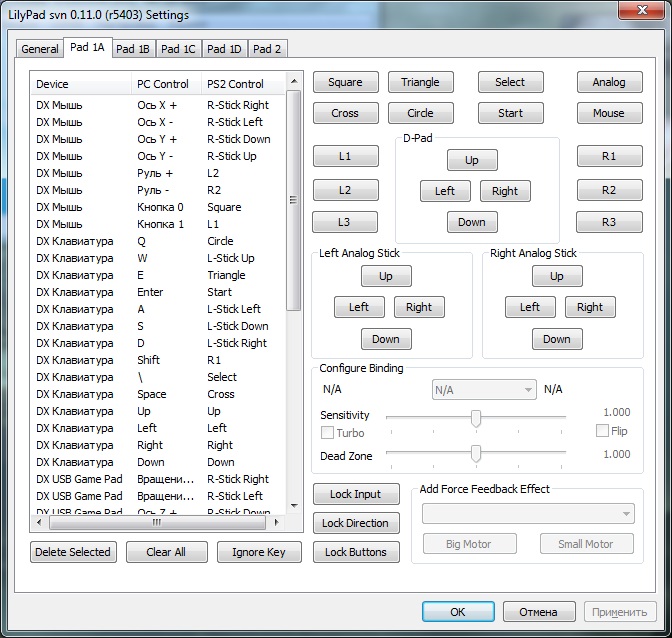Select the Left Analog Stick Down button

click(386, 339)
